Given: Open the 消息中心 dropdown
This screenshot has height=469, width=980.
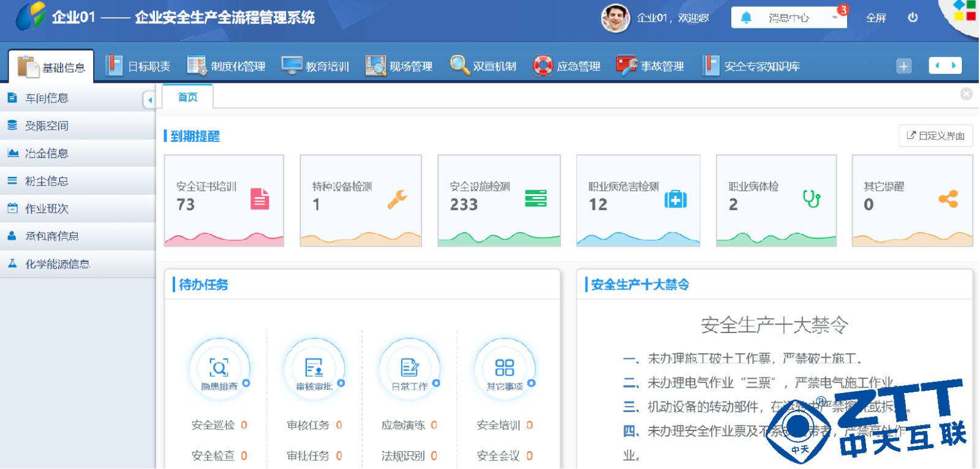Looking at the screenshot, I should pyautogui.click(x=789, y=18).
